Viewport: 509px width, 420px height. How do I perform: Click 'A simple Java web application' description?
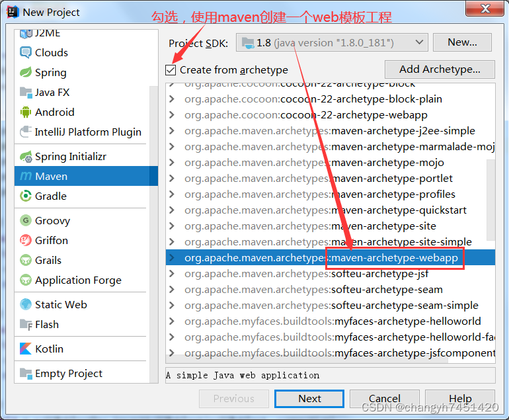pos(243,375)
